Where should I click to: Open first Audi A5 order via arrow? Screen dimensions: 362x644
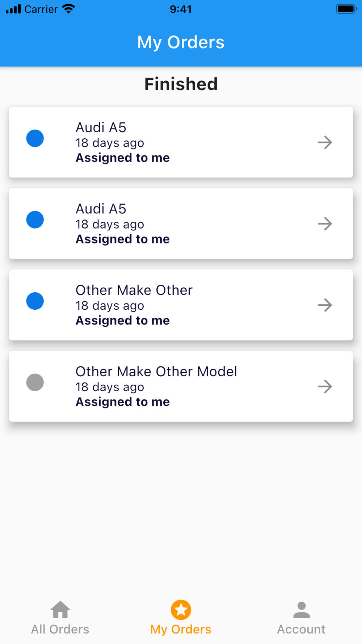(325, 142)
